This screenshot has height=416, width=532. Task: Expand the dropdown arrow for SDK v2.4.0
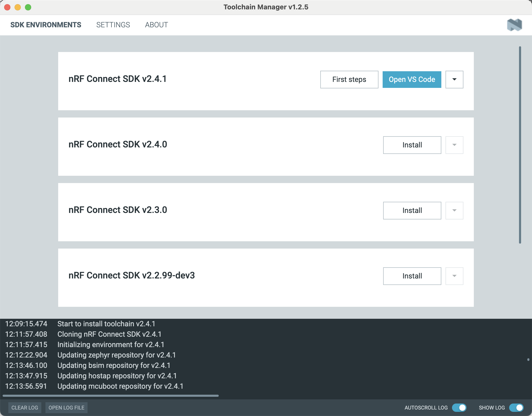454,145
